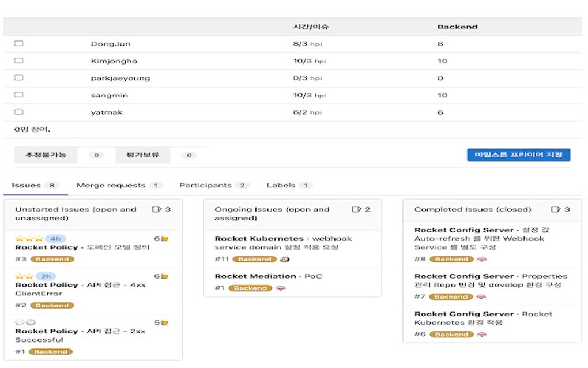Click the three-star priority icon on issue #3
Image resolution: width=588 pixels, height=368 pixels.
pos(29,239)
